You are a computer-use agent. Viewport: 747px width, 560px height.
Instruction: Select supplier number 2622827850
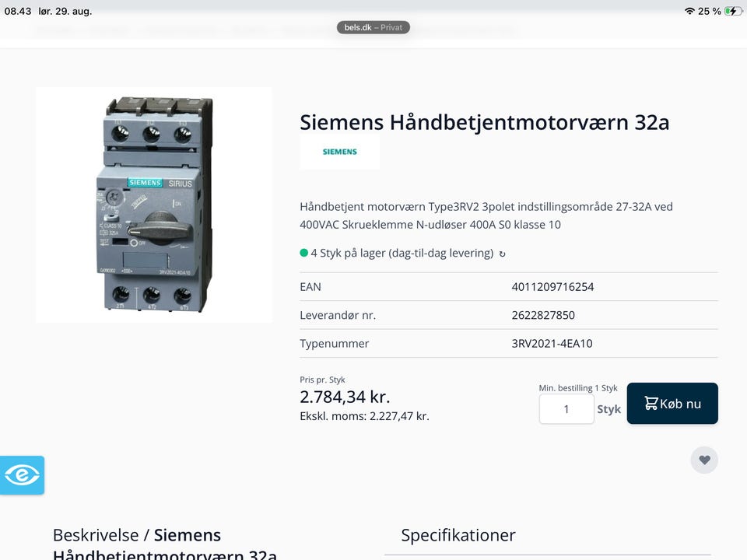[543, 315]
